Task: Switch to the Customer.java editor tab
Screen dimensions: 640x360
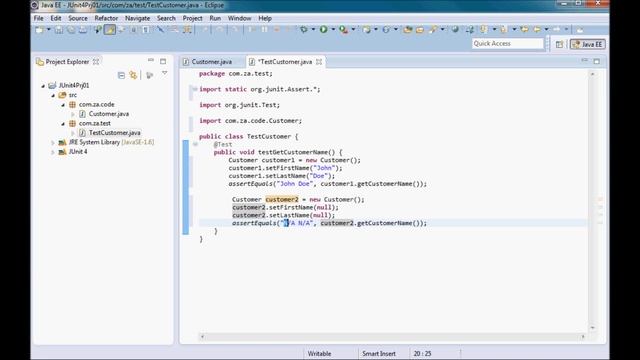Action: pyautogui.click(x=208, y=62)
